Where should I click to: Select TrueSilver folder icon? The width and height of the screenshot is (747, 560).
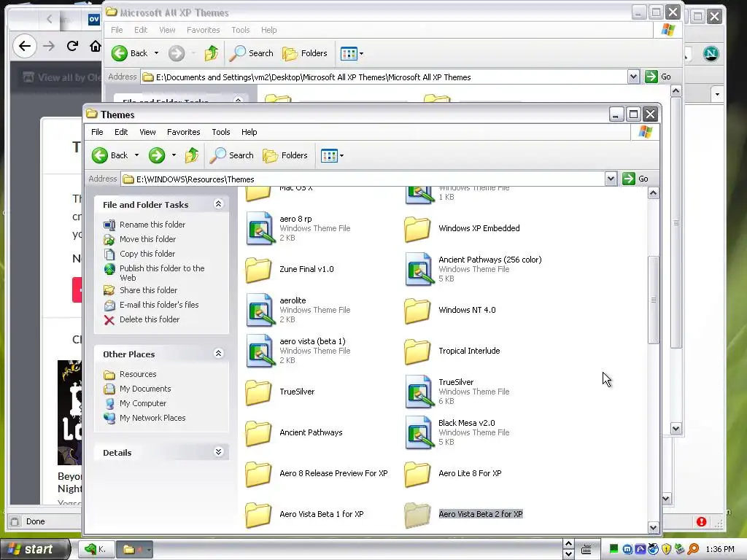pos(259,392)
